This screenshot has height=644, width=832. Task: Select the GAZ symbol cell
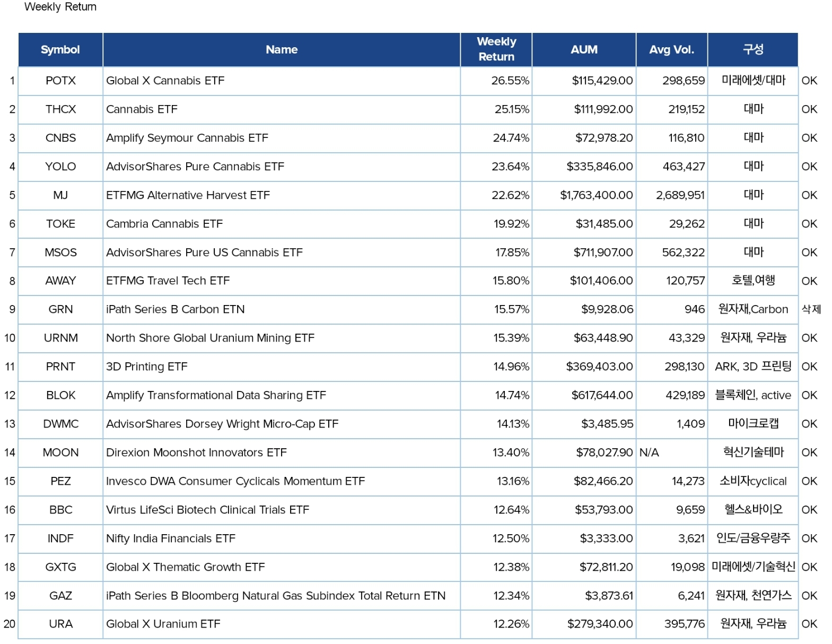60,596
